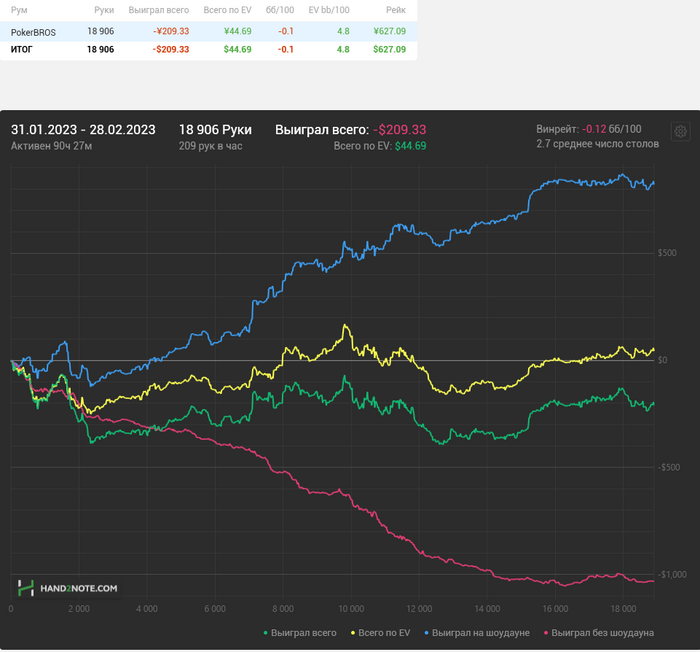Click the -$1,000 y-axis label
Viewport: 700px width, 652px height.
672,575
